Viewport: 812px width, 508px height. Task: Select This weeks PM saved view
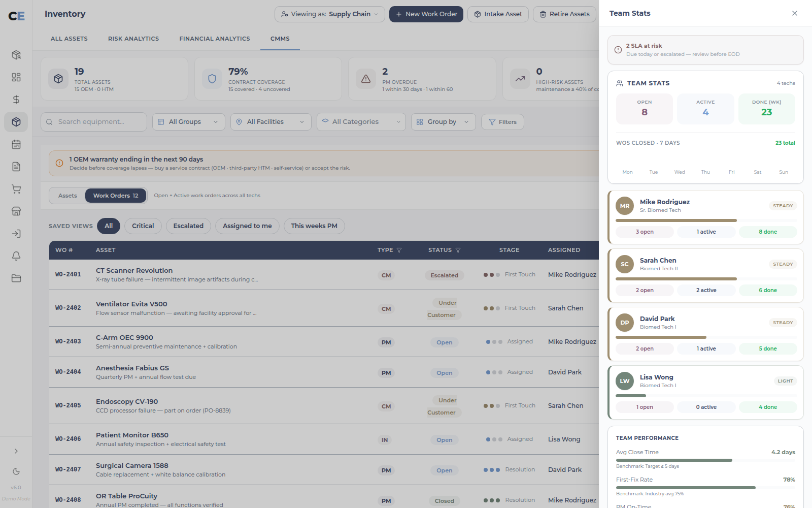(x=314, y=226)
